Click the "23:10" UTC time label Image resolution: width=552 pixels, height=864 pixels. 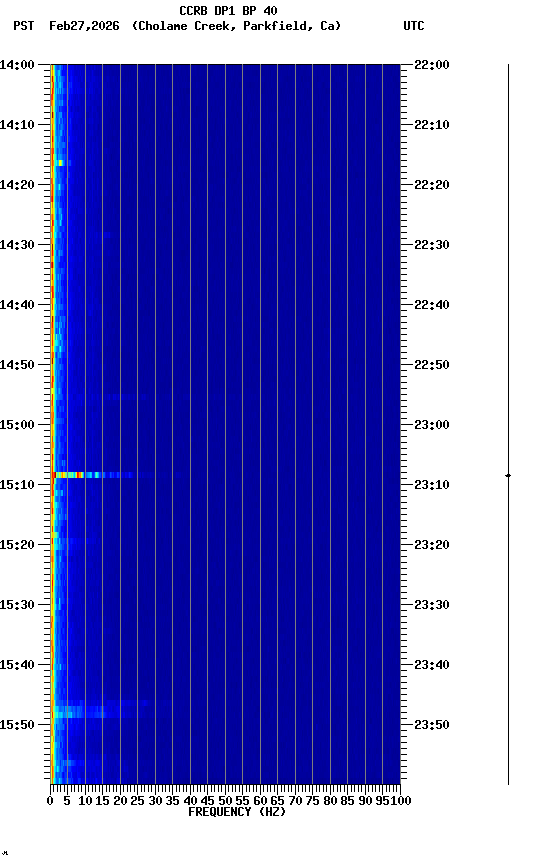[432, 485]
